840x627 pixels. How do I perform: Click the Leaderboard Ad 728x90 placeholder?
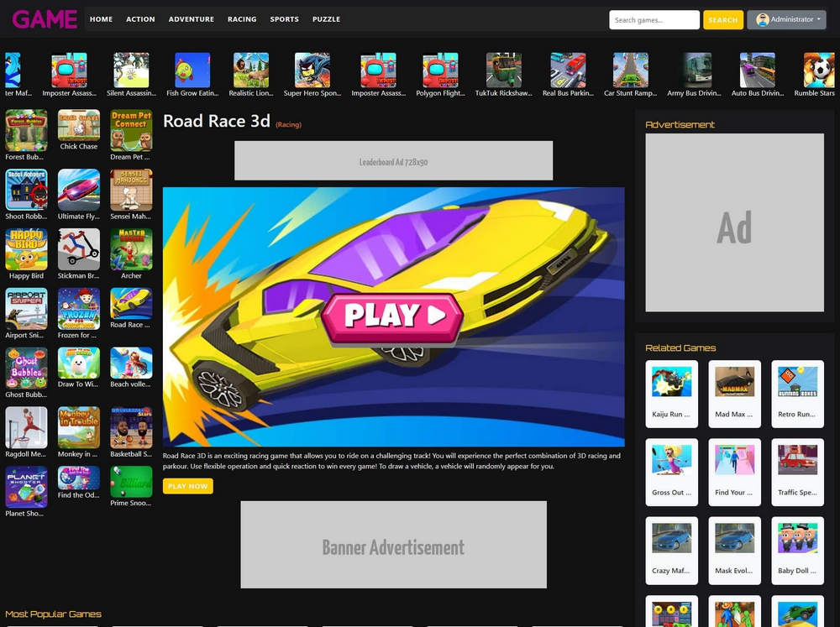click(x=394, y=160)
